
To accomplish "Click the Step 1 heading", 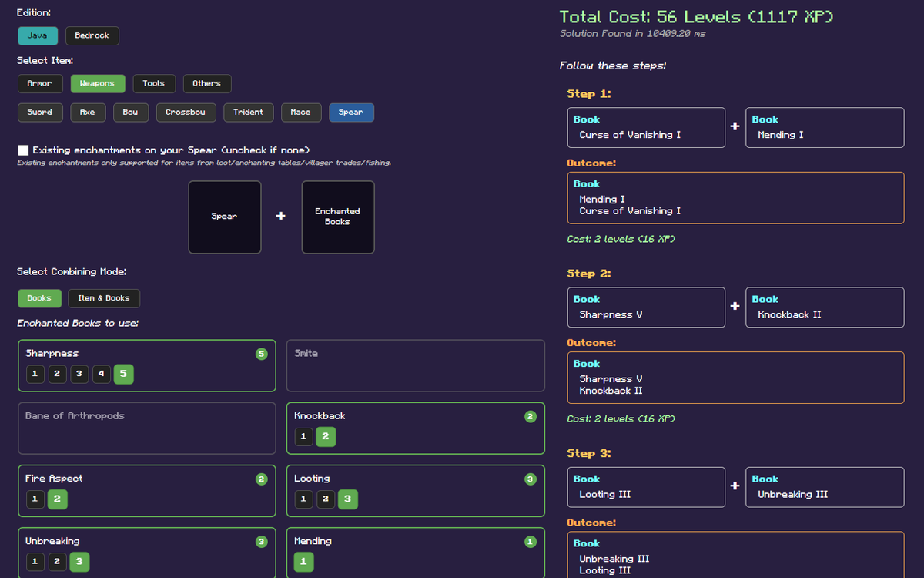I will (x=589, y=94).
